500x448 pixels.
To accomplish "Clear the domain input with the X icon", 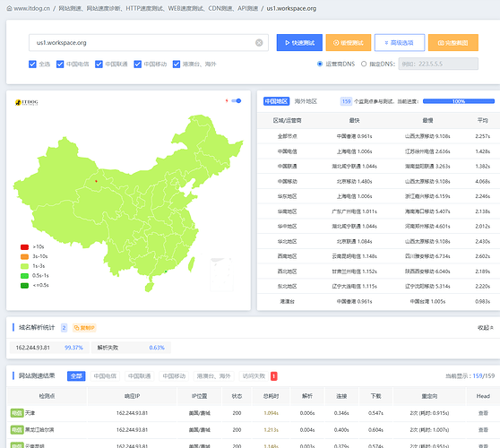I will [259, 43].
